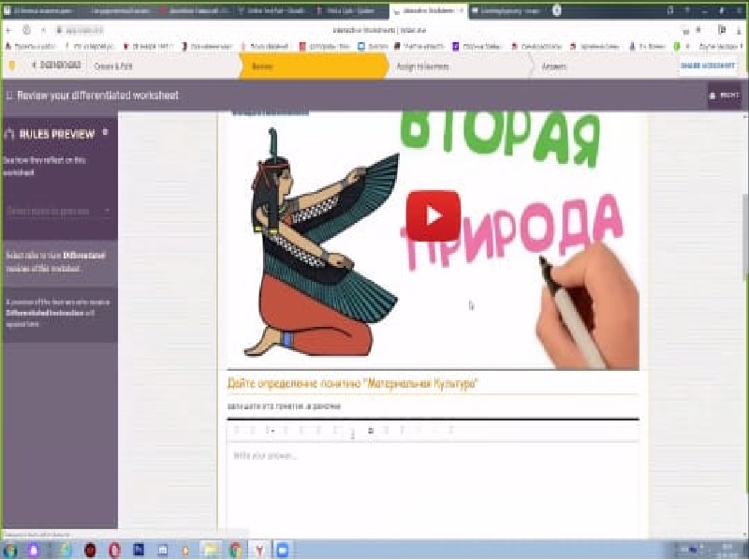The image size is (749, 560).
Task: Open the 'Select rules to preview' dropdown
Action: point(59,211)
